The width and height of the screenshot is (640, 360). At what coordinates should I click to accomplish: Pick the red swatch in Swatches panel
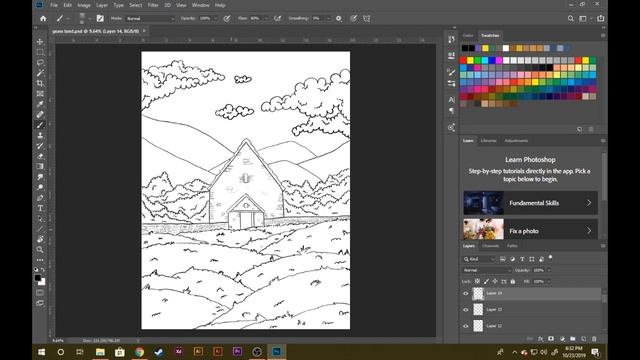(463, 60)
